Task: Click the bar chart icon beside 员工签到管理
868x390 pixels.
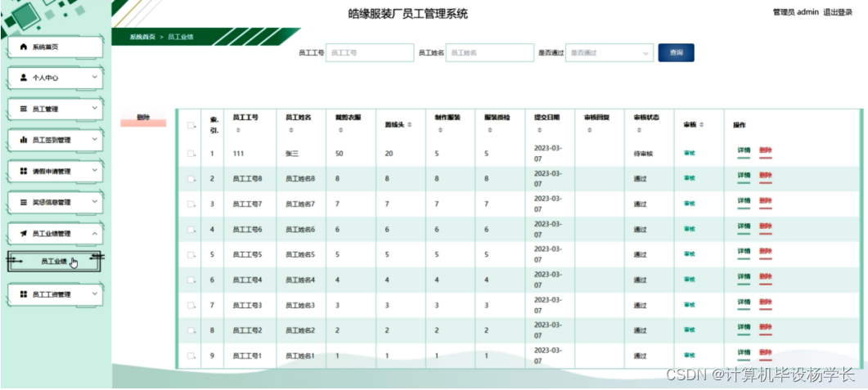Action: tap(23, 141)
